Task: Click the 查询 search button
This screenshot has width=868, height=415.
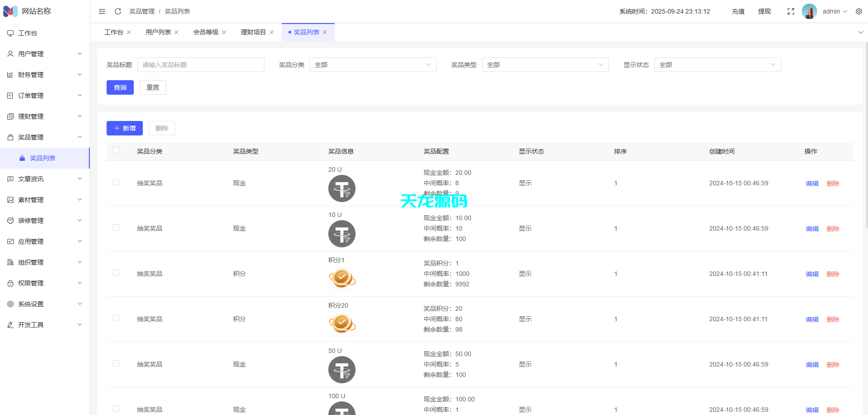Action: click(120, 87)
